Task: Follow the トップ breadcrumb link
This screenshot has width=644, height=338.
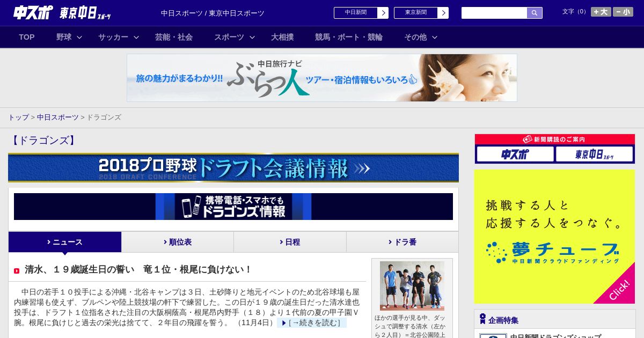Action: (x=19, y=117)
